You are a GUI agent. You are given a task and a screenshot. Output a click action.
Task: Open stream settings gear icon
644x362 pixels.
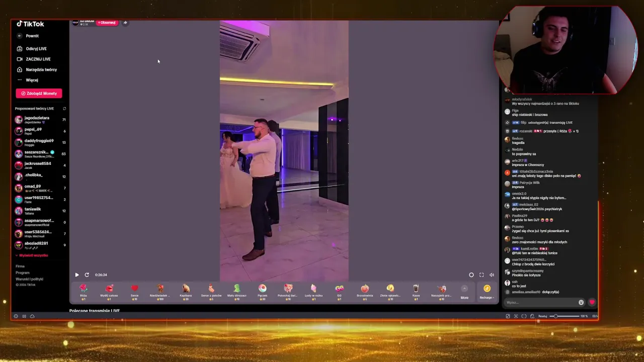[471, 275]
